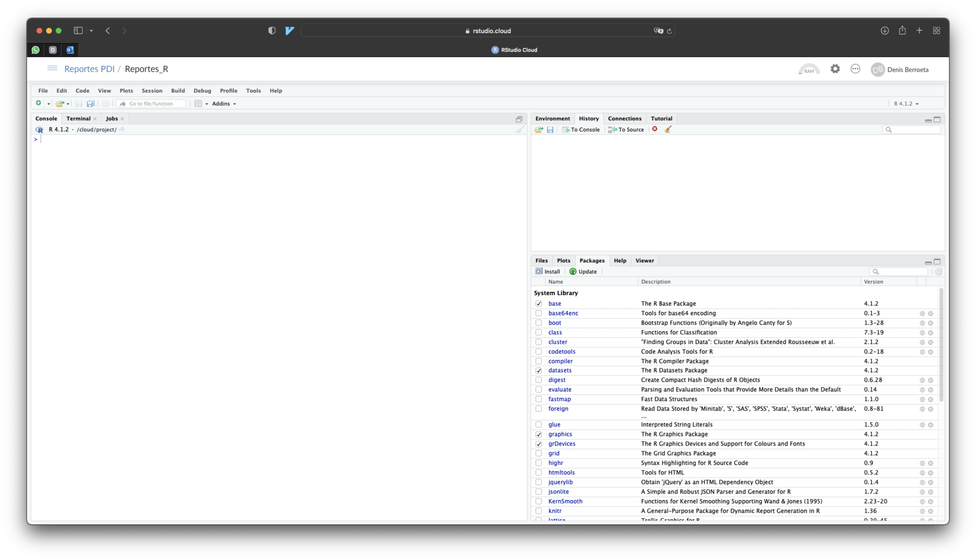Open the Session menu
The height and width of the screenshot is (560, 976).
coord(152,90)
